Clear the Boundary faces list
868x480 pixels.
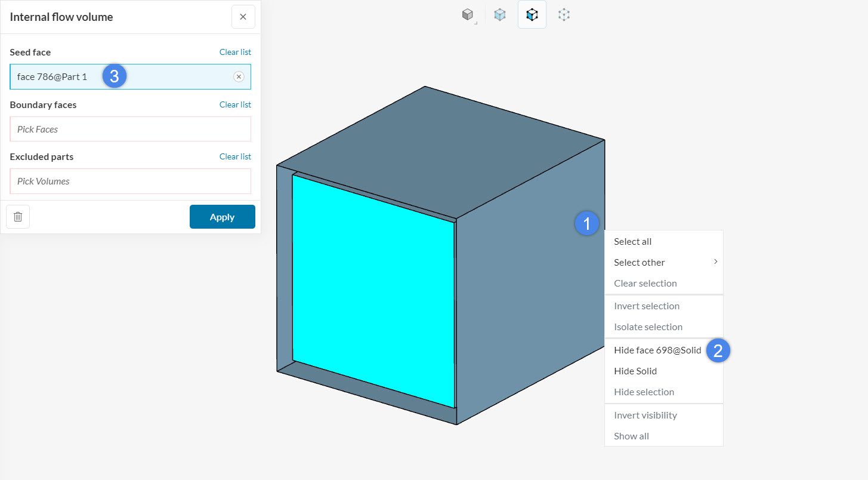pyautogui.click(x=235, y=104)
